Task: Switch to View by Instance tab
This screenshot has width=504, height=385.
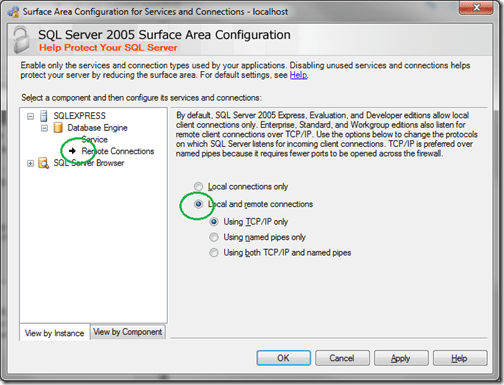Action: (x=55, y=333)
